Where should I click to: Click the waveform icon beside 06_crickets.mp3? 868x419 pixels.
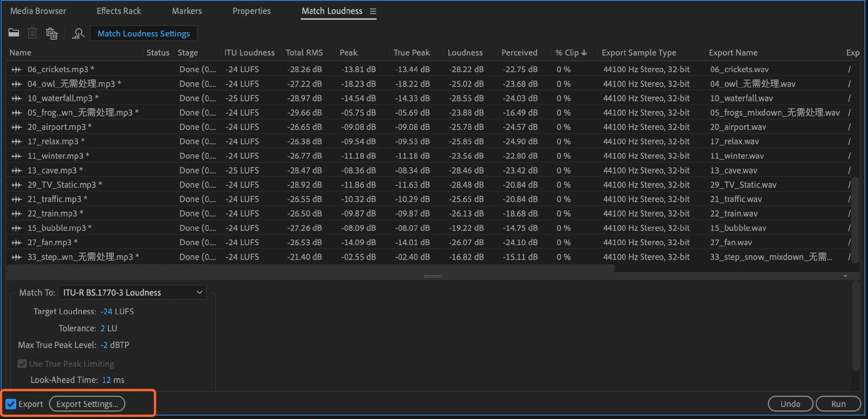pos(17,69)
